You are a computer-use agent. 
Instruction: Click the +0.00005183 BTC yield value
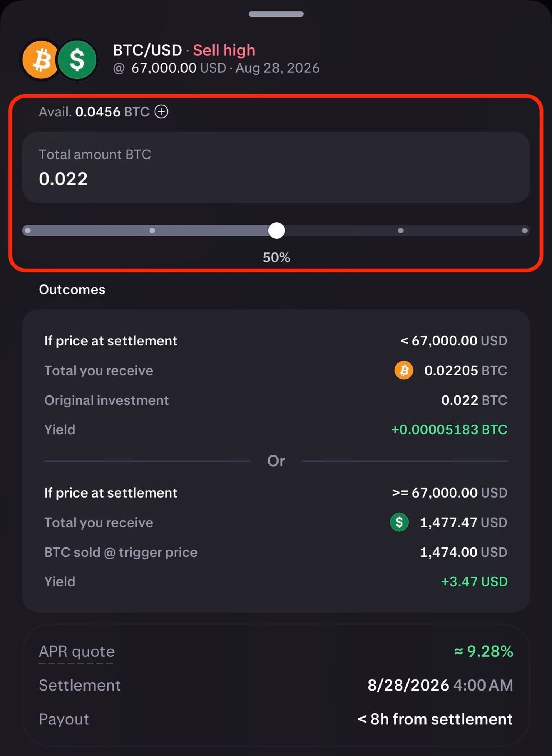pos(449,430)
